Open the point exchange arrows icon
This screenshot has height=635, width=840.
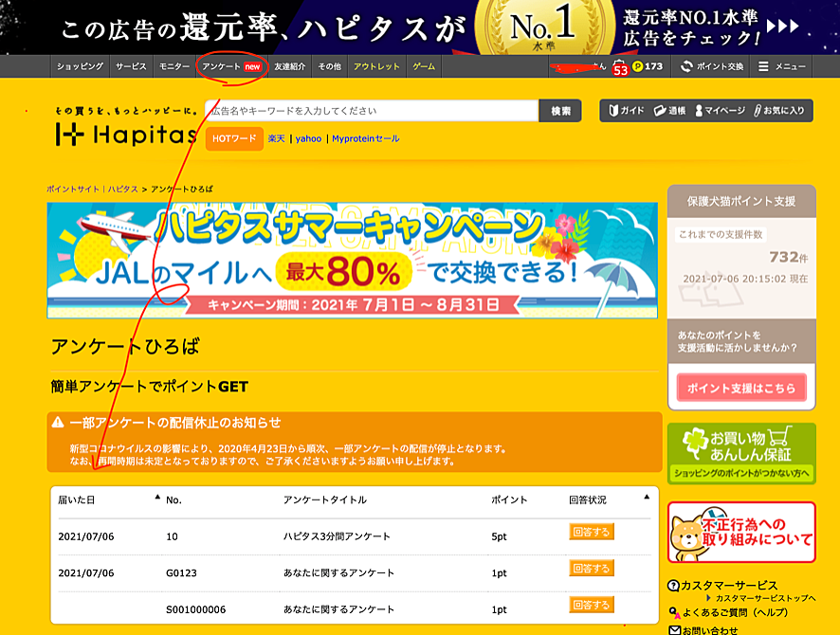tap(686, 66)
